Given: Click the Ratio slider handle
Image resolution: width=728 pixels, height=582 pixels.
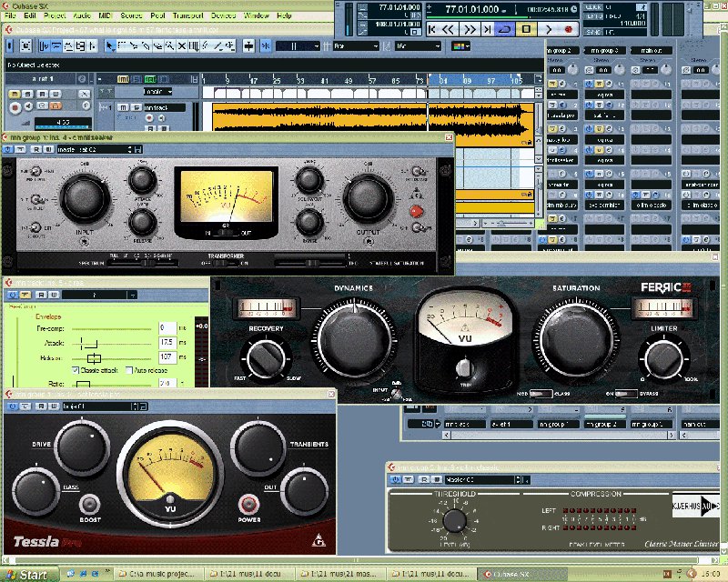Looking at the screenshot, I should click(x=83, y=384).
